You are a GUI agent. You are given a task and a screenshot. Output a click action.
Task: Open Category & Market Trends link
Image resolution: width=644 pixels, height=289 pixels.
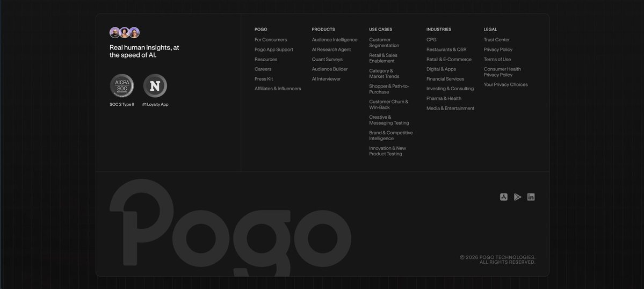coord(384,74)
